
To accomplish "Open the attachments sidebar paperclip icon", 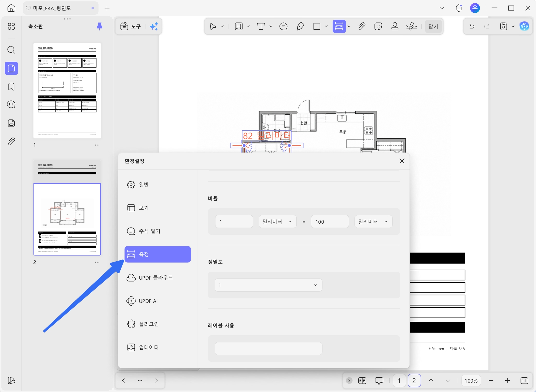I will coord(11,141).
